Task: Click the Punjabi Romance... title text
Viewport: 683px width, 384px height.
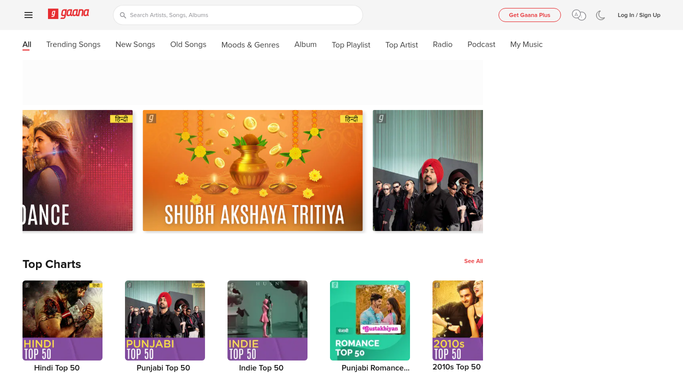Action: click(375, 368)
